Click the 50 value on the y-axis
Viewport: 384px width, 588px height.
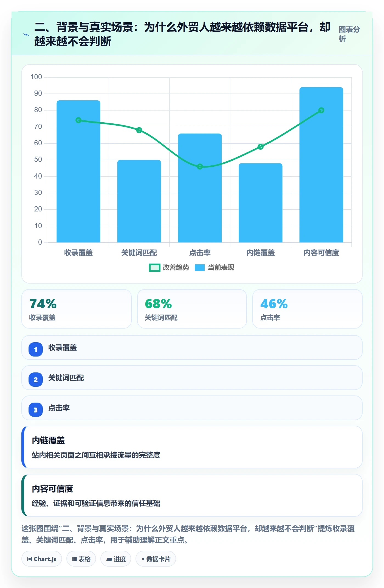(x=38, y=160)
